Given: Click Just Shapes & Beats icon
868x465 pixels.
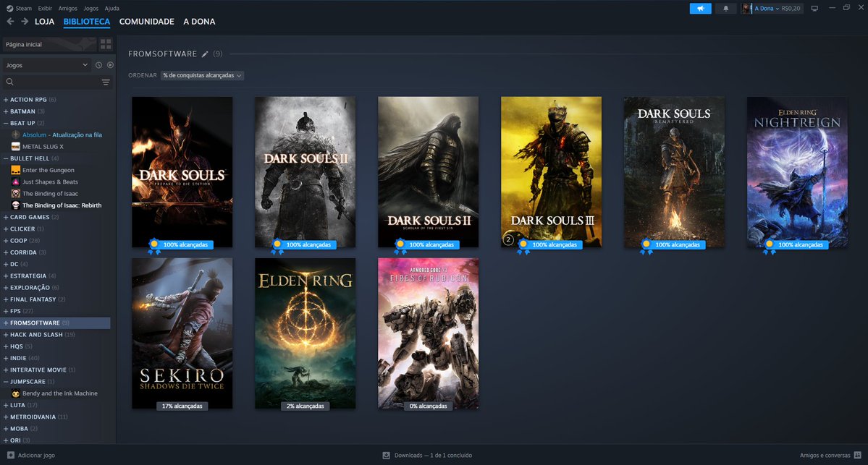Looking at the screenshot, I should point(15,182).
